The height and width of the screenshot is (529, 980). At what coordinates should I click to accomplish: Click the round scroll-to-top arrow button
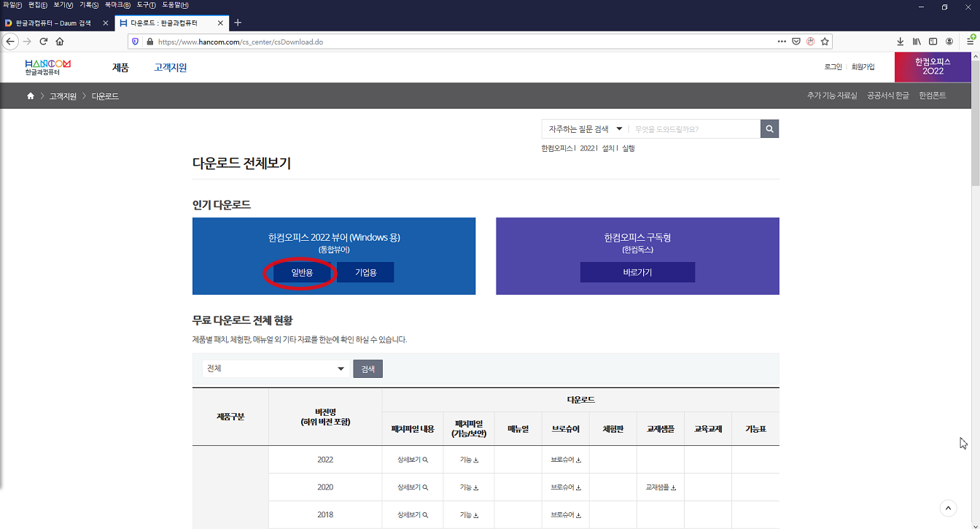click(948, 508)
